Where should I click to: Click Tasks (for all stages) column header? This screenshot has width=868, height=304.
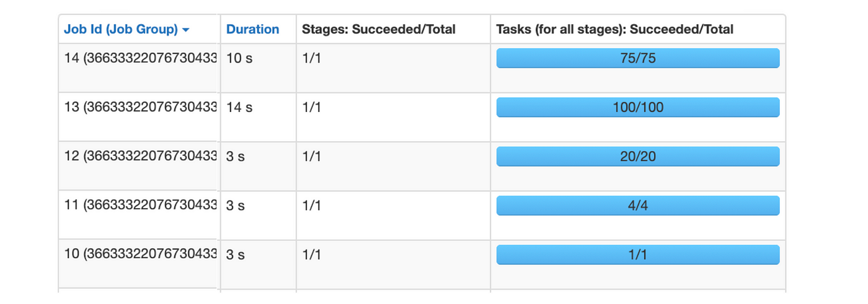tap(614, 29)
